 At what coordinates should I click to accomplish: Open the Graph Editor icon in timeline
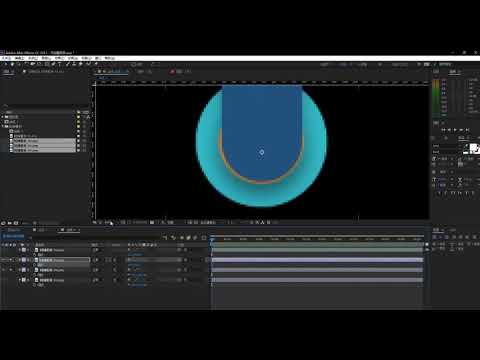[x=204, y=238]
